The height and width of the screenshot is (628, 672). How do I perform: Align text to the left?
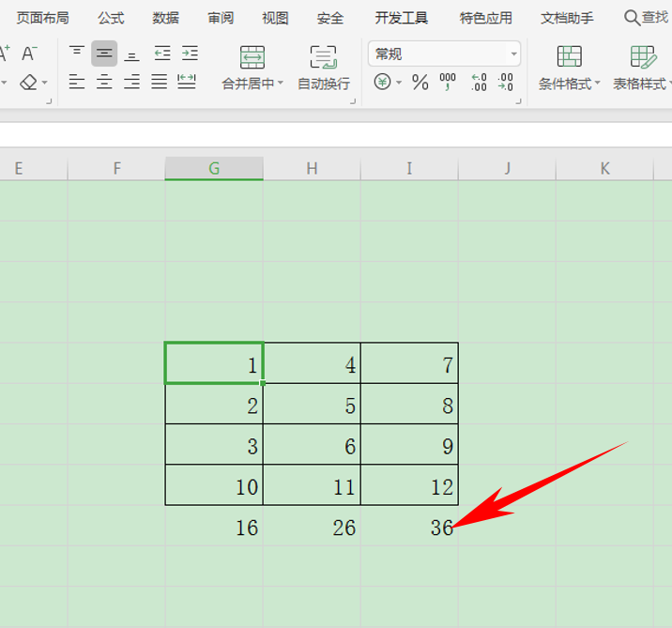[x=77, y=82]
